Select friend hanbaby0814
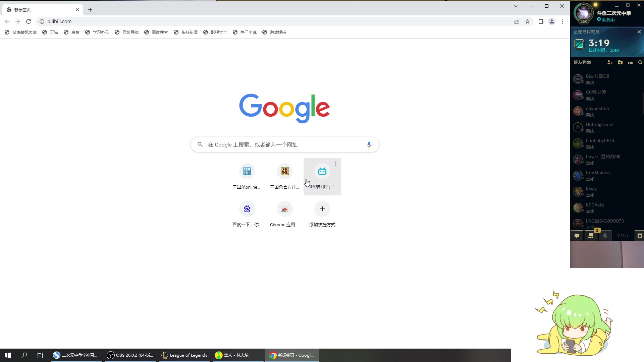644x362 pixels. click(x=606, y=143)
